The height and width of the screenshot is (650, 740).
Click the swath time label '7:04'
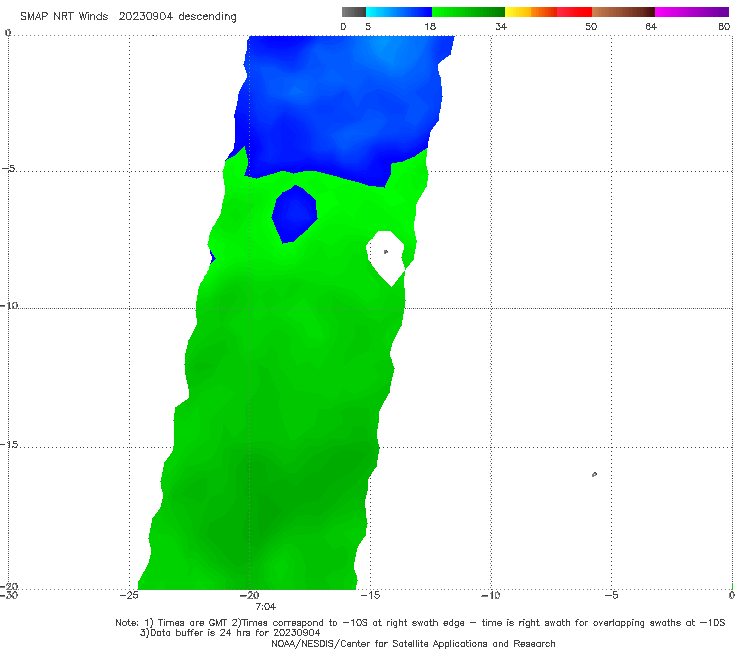pos(265,607)
